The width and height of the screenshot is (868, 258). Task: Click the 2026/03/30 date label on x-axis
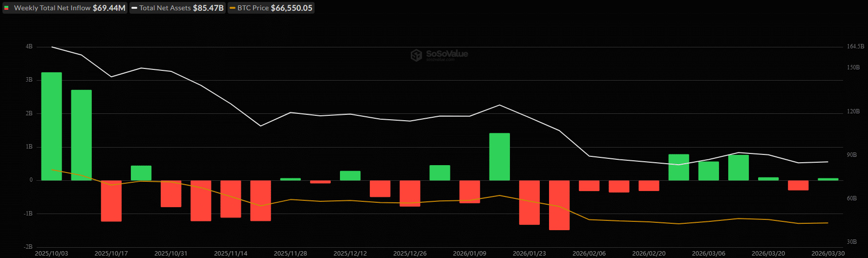(x=828, y=254)
